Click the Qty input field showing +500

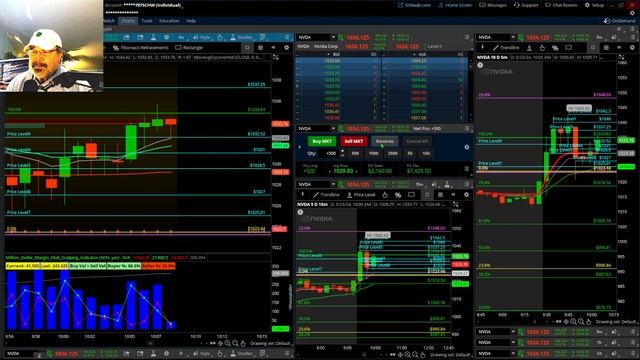click(329, 153)
